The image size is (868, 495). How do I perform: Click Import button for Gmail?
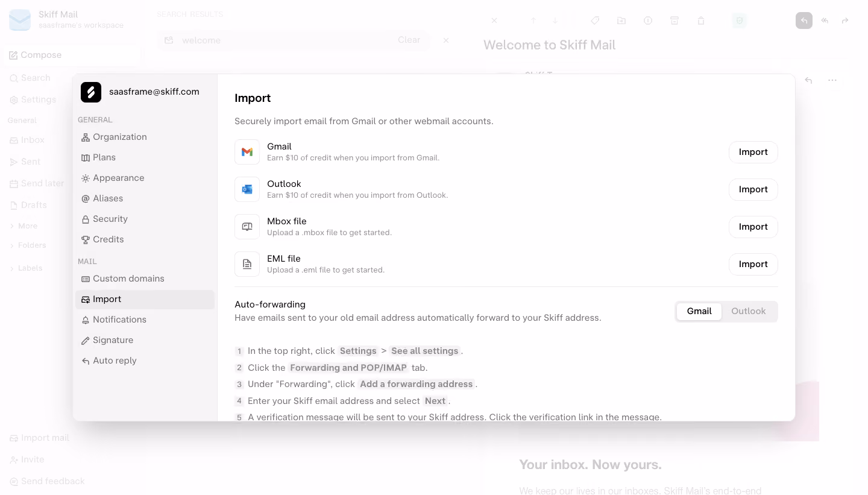click(753, 152)
